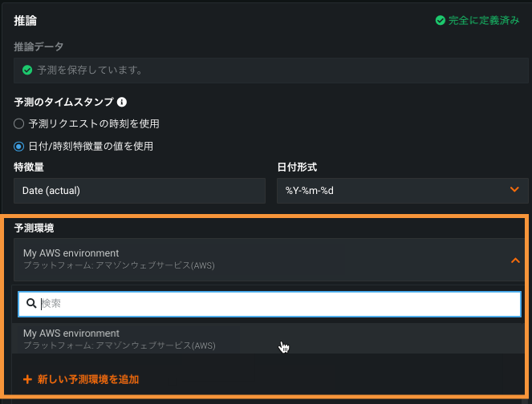Click the 予測環境 section label
532x404 pixels.
[34, 228]
